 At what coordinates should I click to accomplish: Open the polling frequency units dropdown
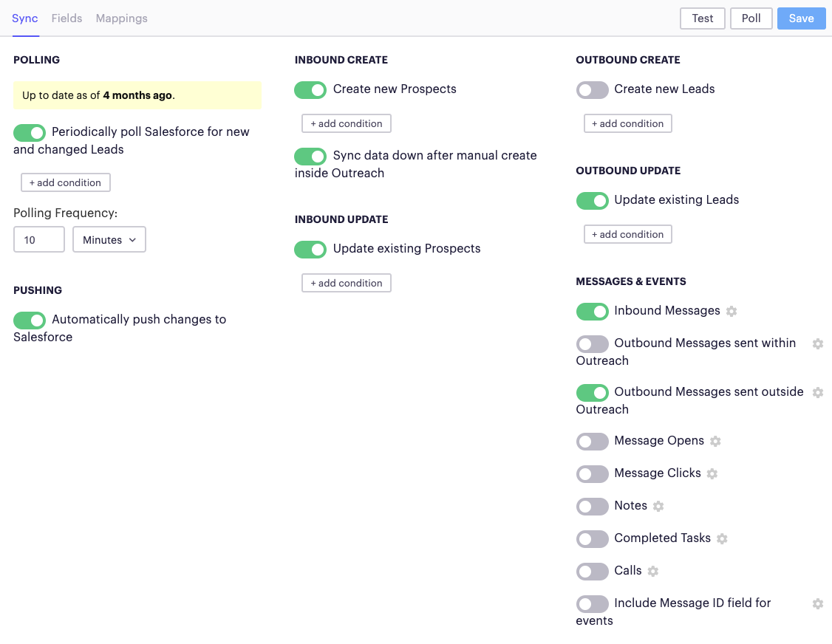pyautogui.click(x=109, y=239)
